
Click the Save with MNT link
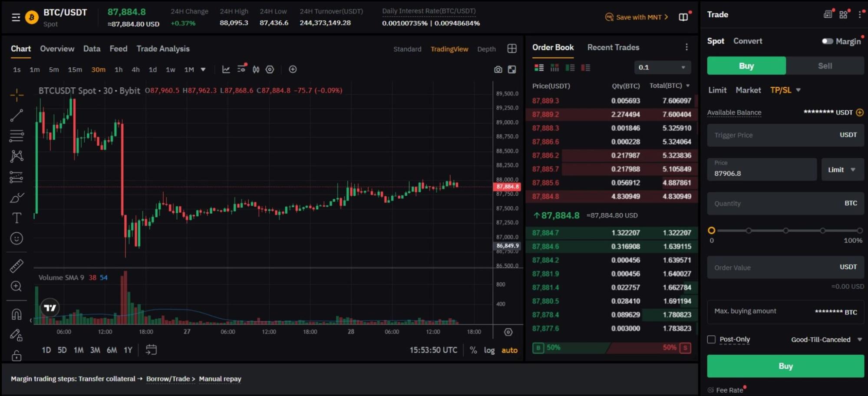637,17
